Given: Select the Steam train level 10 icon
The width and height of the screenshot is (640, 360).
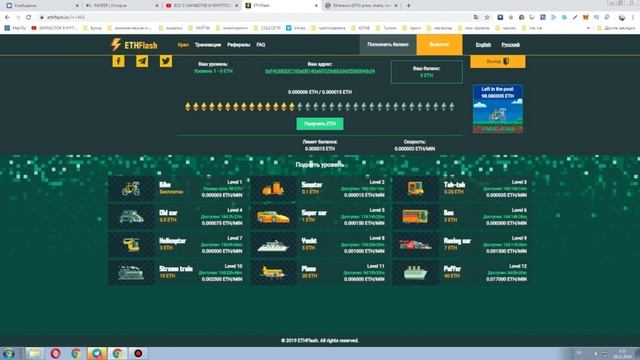Looking at the screenshot, I should [x=131, y=273].
